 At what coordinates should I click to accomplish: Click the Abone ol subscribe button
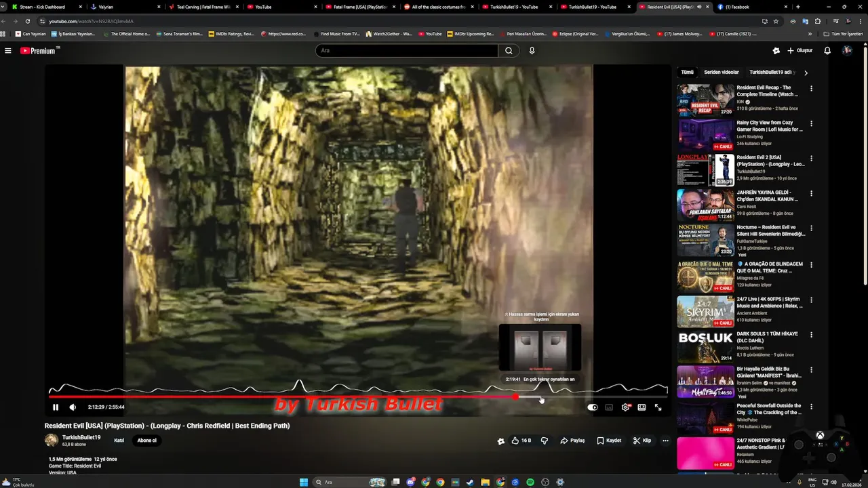147,441
